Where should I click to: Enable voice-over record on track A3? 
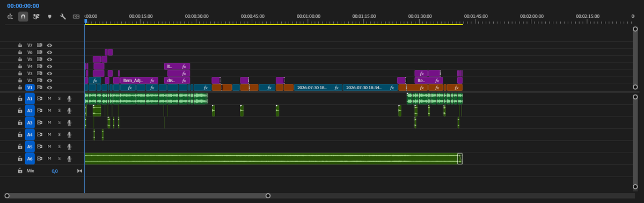coord(69,123)
